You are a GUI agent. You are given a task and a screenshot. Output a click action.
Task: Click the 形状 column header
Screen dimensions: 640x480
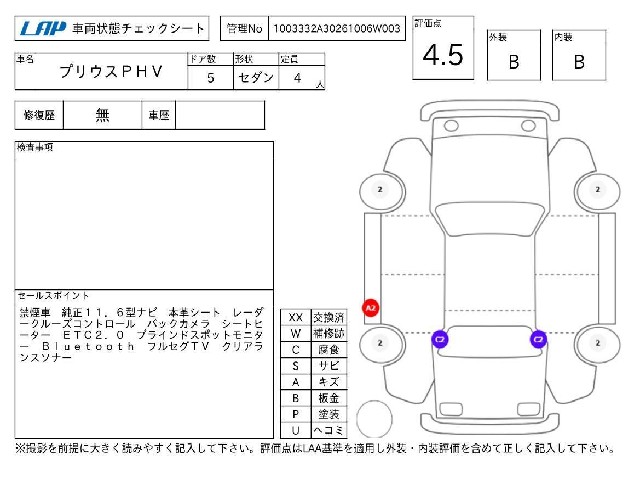coord(244,59)
